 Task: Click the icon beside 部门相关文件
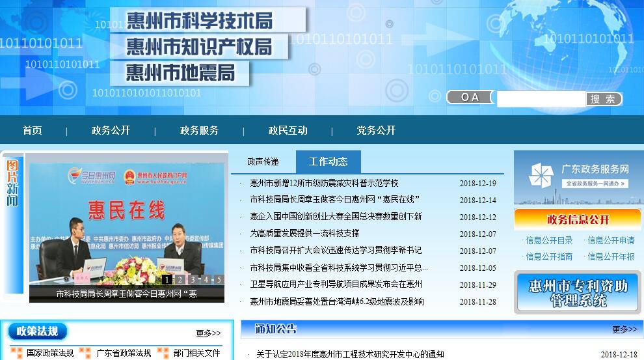163,353
